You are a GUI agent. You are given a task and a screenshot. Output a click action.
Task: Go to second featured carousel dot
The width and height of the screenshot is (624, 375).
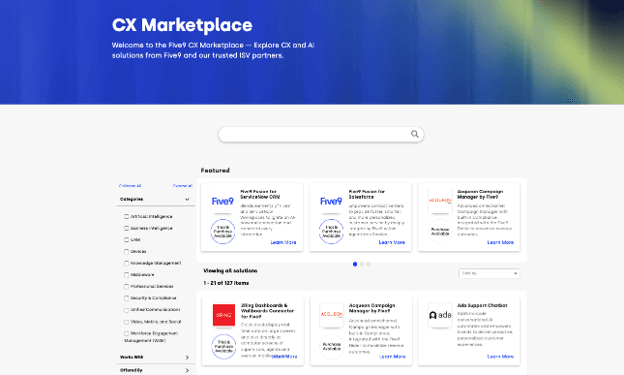362,264
